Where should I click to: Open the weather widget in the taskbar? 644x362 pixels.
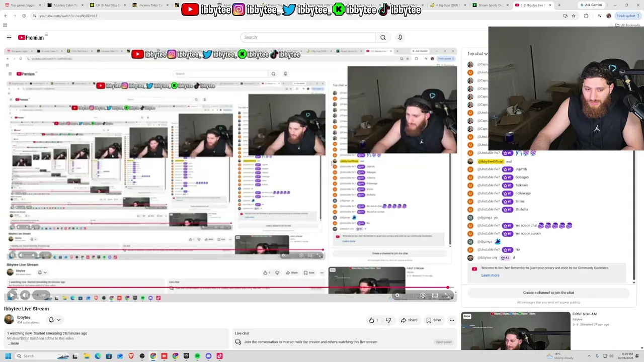560,356
